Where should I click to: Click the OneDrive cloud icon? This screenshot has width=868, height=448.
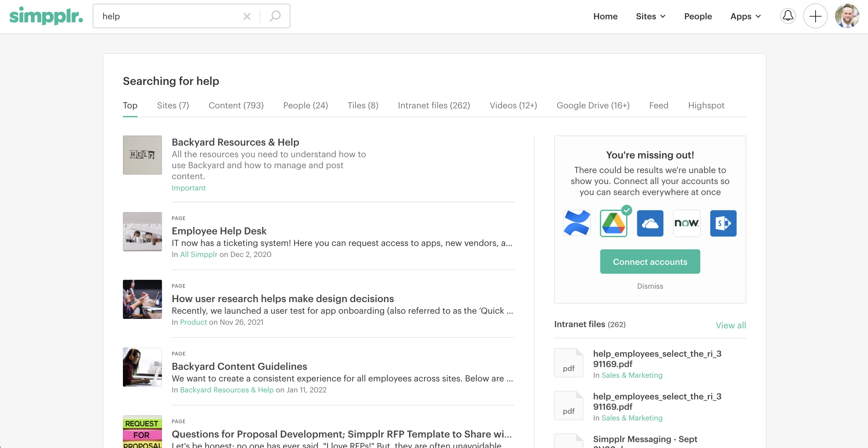pos(650,223)
